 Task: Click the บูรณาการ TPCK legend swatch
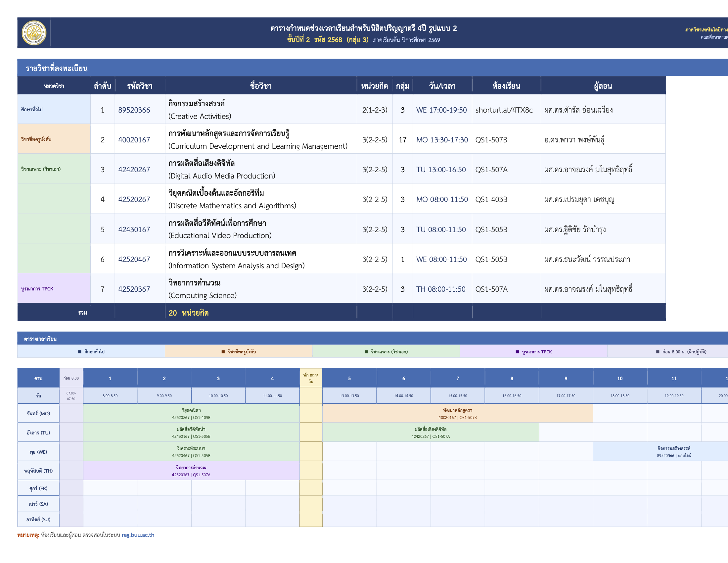517,351
